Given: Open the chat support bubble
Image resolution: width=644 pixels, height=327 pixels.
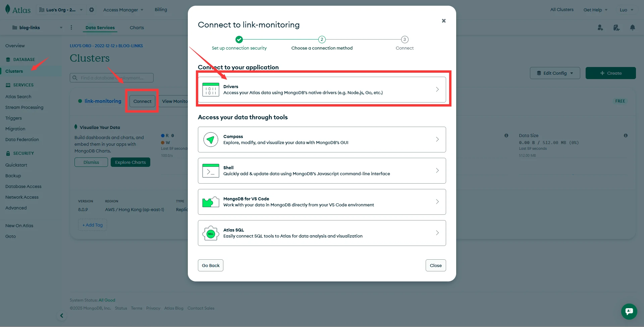Looking at the screenshot, I should tap(629, 311).
